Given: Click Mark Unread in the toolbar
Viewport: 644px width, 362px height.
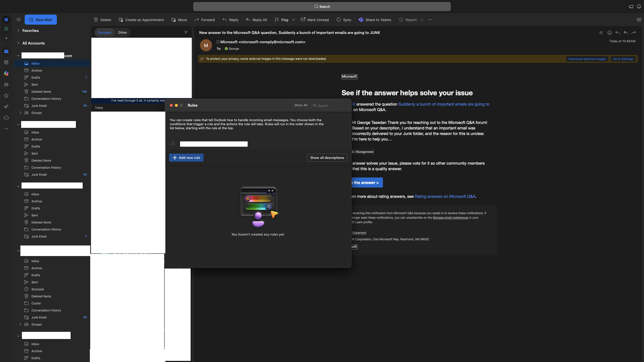Looking at the screenshot, I should [315, 20].
